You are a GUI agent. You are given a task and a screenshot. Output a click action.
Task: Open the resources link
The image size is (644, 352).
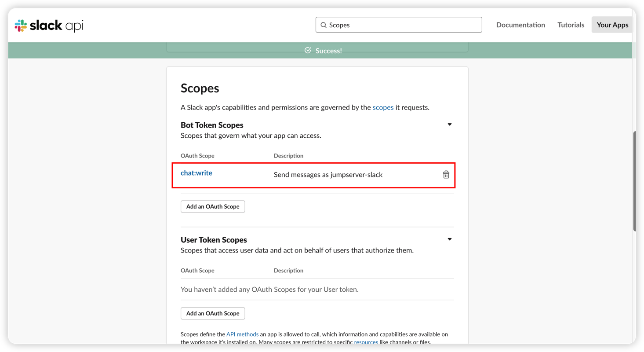(x=366, y=342)
